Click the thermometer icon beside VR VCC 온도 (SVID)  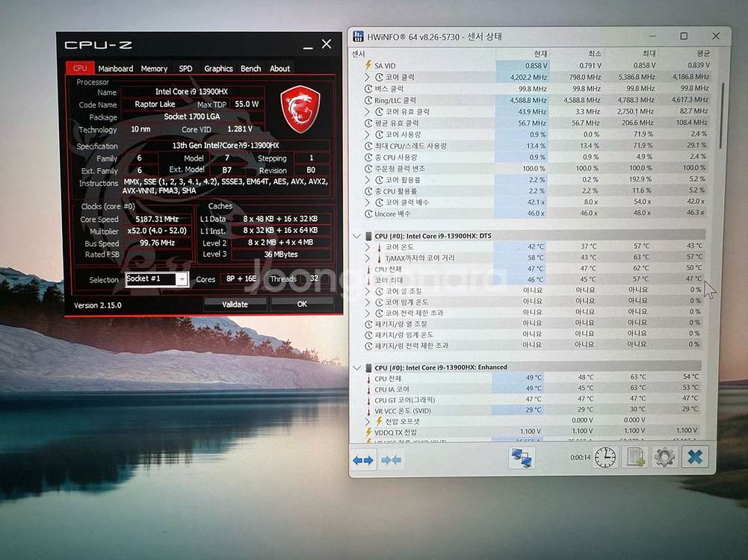point(368,411)
